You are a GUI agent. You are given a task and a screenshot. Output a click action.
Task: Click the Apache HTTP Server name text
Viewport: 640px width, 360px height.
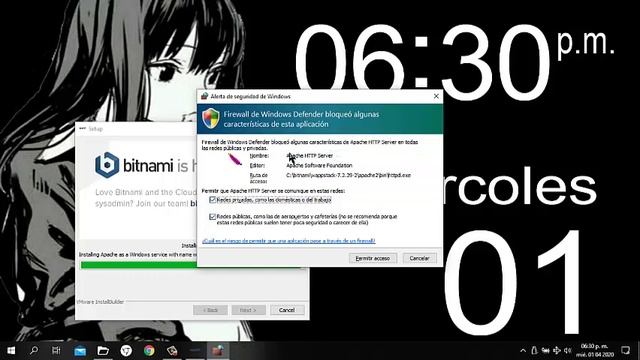[x=310, y=156]
